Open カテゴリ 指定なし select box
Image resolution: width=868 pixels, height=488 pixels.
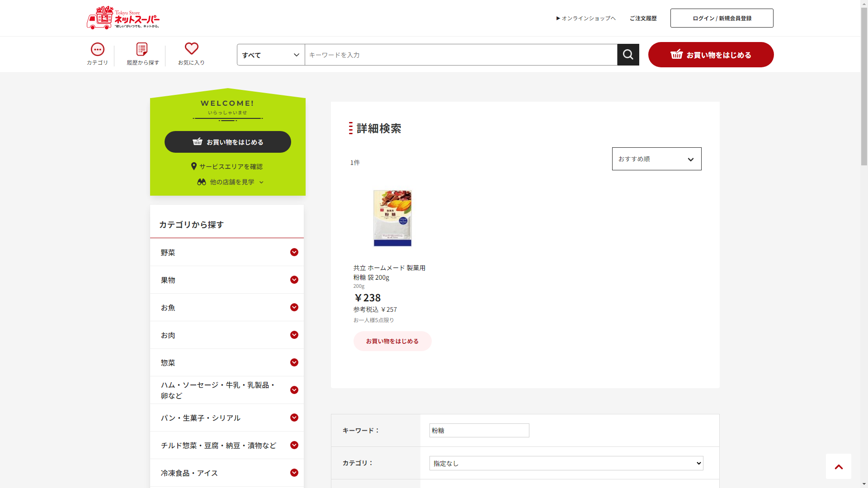(566, 463)
